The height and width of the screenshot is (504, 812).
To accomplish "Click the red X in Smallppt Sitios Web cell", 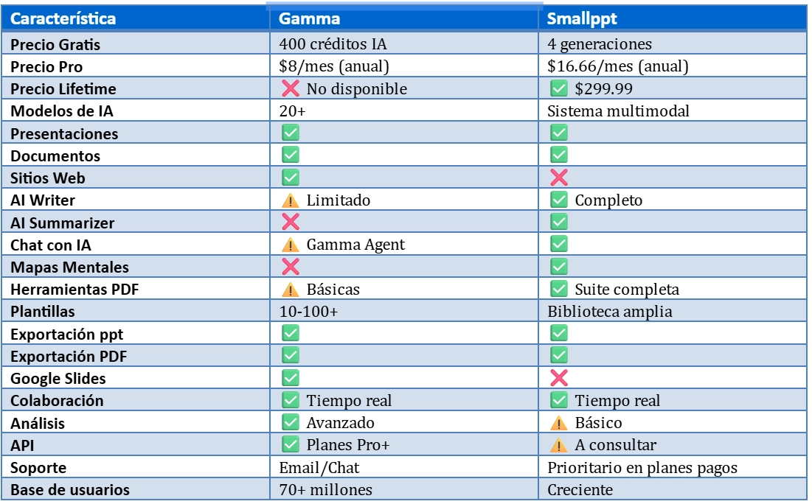I will point(559,178).
